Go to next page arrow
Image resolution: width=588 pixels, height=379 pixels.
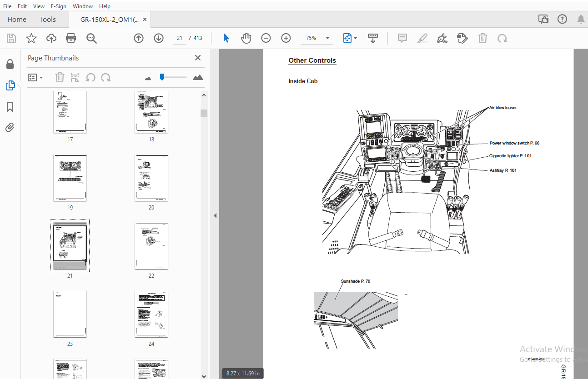[x=159, y=38]
